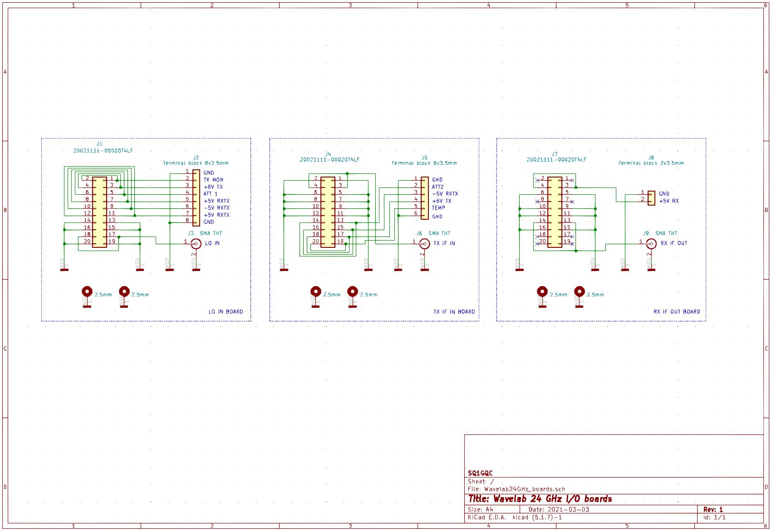Select left mounting hole in LO IN board
Image resolution: width=772 pixels, height=532 pixels.
[87, 291]
